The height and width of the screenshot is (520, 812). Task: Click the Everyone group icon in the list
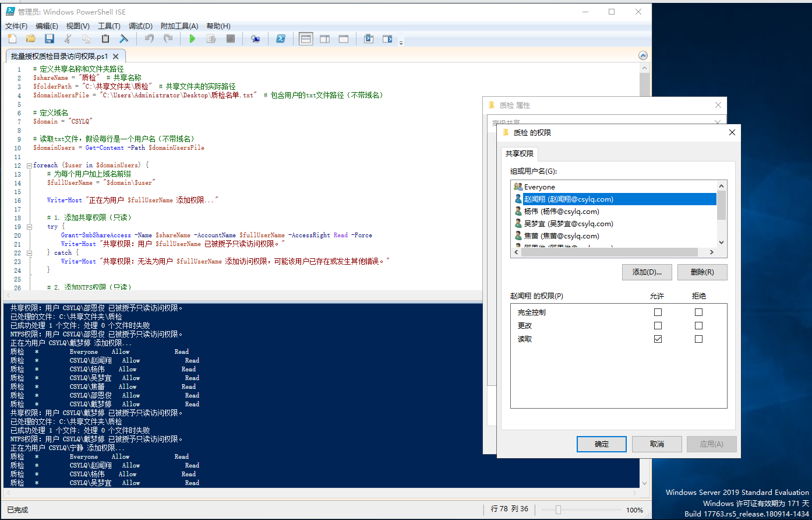(518, 187)
